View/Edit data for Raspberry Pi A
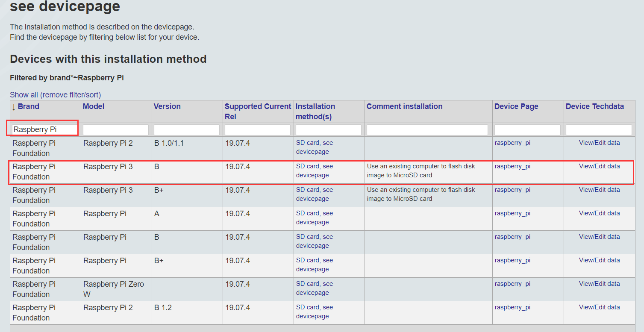 coord(599,213)
